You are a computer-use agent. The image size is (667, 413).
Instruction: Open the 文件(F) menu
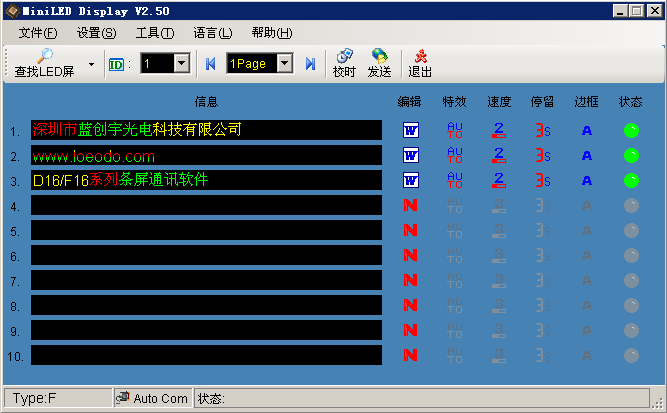point(37,33)
